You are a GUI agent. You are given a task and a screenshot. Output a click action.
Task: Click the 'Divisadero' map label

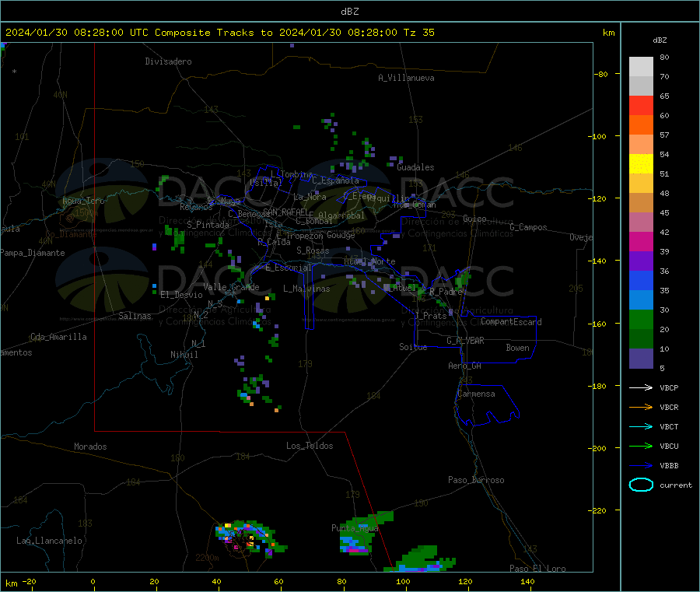(168, 61)
